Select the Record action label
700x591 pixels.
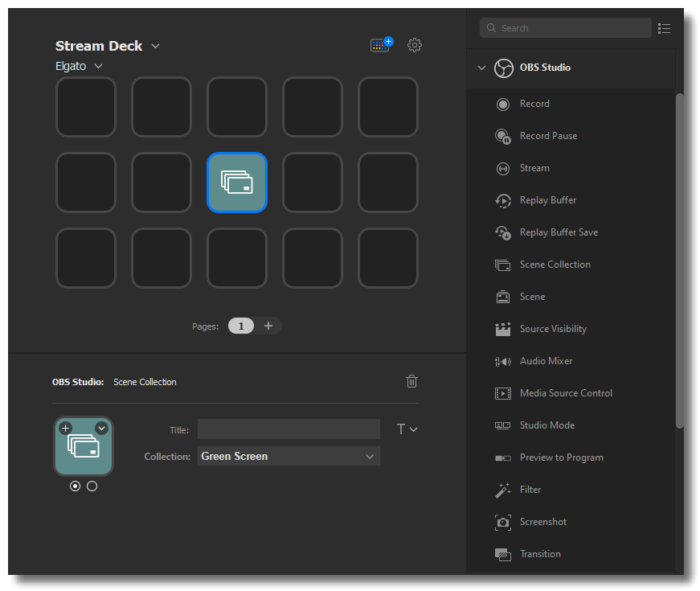[534, 104]
